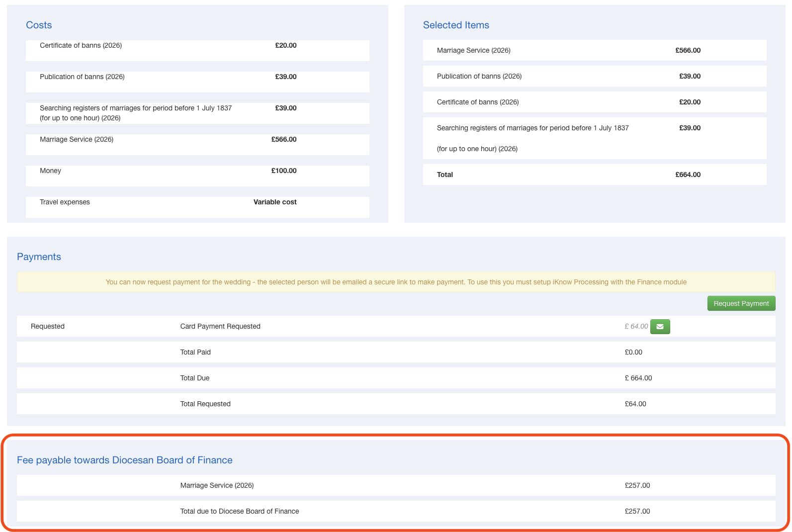This screenshot has height=532, width=792.
Task: Click the Total Due row
Action: click(x=396, y=378)
